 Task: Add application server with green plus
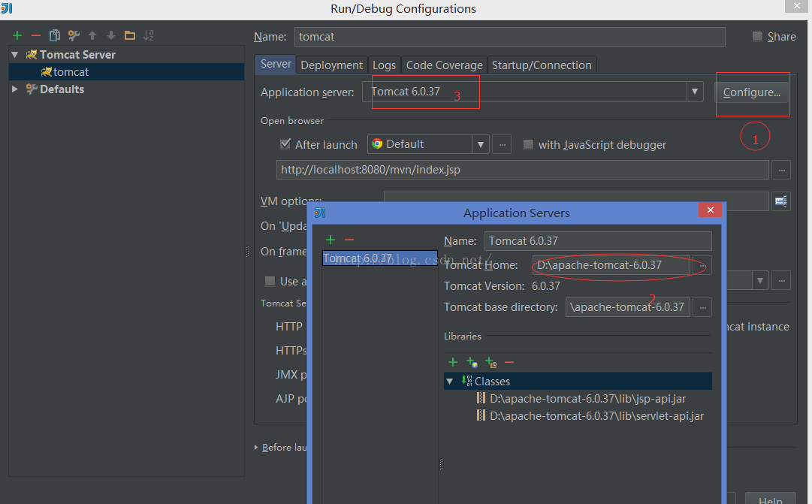(331, 240)
